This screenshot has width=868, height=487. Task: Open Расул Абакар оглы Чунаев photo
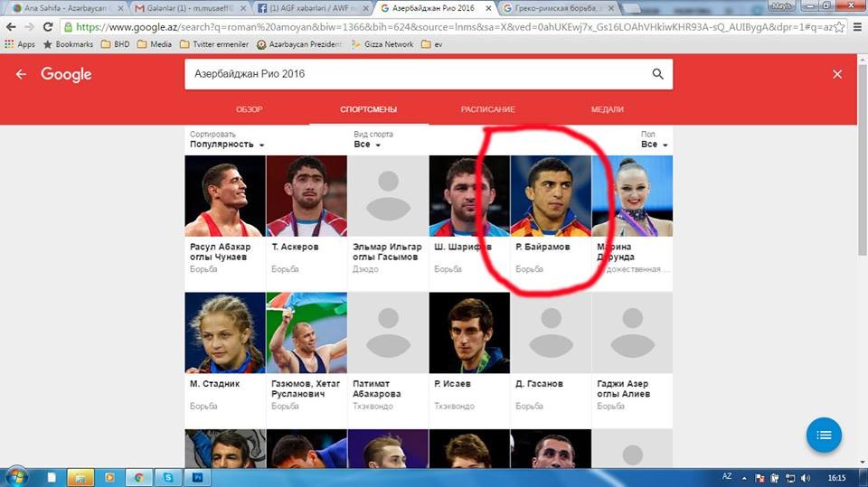point(225,196)
